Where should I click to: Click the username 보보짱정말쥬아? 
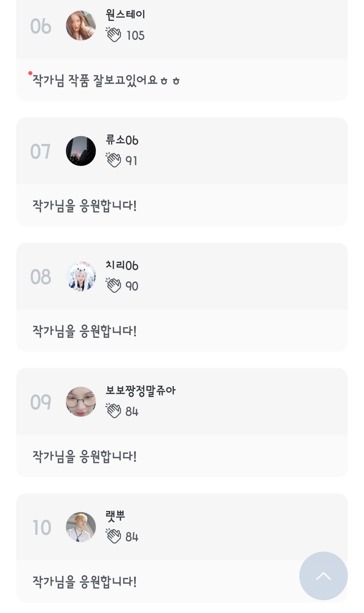[x=141, y=391]
